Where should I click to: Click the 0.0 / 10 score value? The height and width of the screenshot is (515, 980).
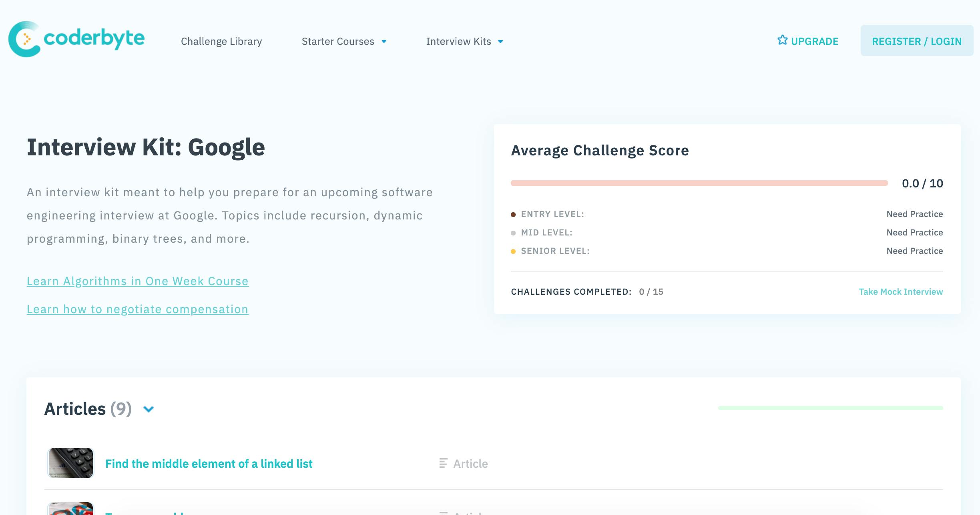(922, 183)
